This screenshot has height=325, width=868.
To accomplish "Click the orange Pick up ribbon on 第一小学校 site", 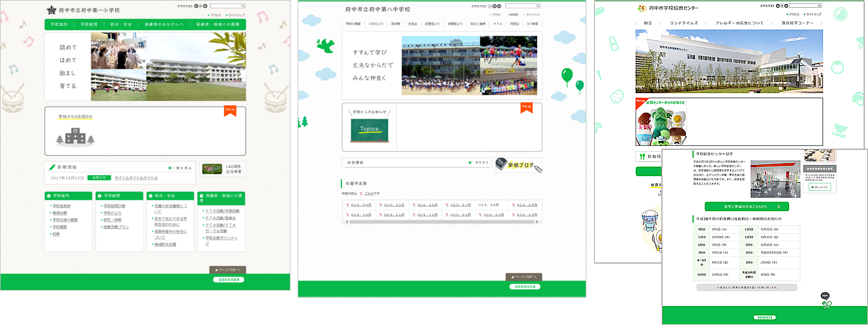I will click(230, 111).
